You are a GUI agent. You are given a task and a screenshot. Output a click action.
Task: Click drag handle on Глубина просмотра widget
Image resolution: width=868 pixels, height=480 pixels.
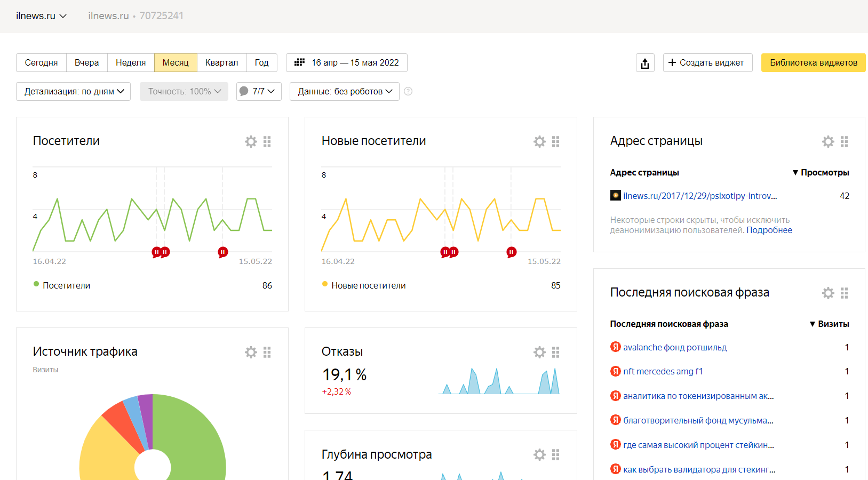click(556, 454)
